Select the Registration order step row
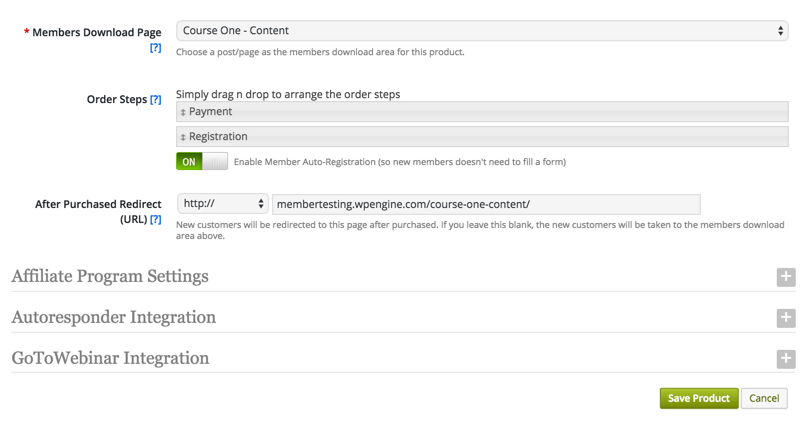 (x=481, y=137)
